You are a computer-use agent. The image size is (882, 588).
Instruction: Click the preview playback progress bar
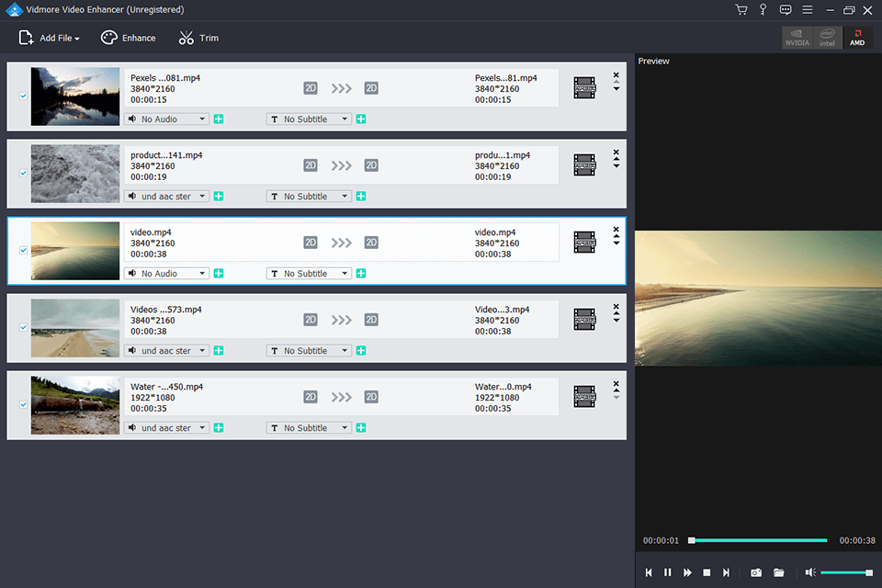pyautogui.click(x=758, y=540)
